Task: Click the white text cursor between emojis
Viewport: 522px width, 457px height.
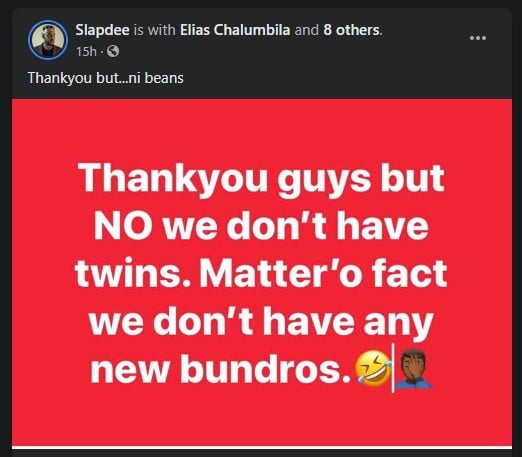Action: (393, 368)
